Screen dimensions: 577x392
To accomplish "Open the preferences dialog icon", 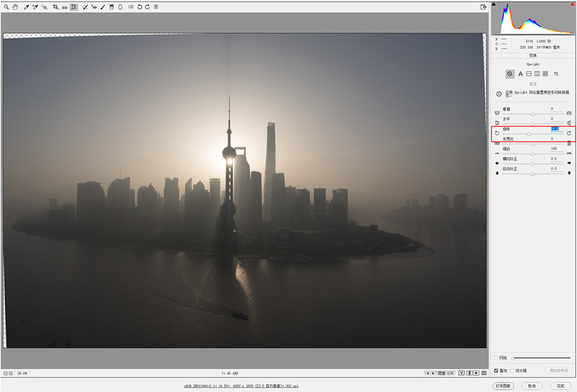I will click(131, 7).
